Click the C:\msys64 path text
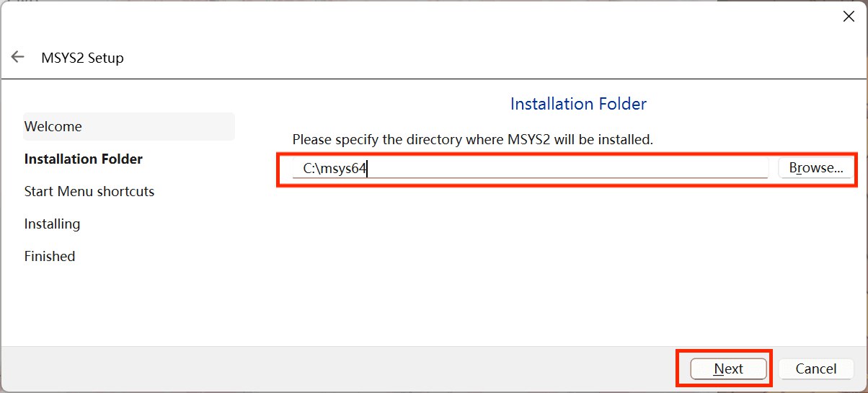This screenshot has height=393, width=868. [x=335, y=168]
